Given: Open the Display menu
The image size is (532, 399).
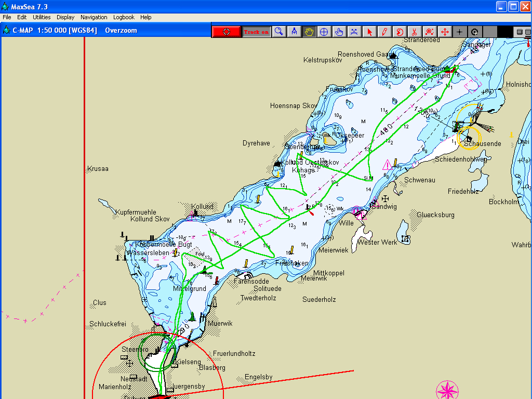Looking at the screenshot, I should [x=65, y=17].
